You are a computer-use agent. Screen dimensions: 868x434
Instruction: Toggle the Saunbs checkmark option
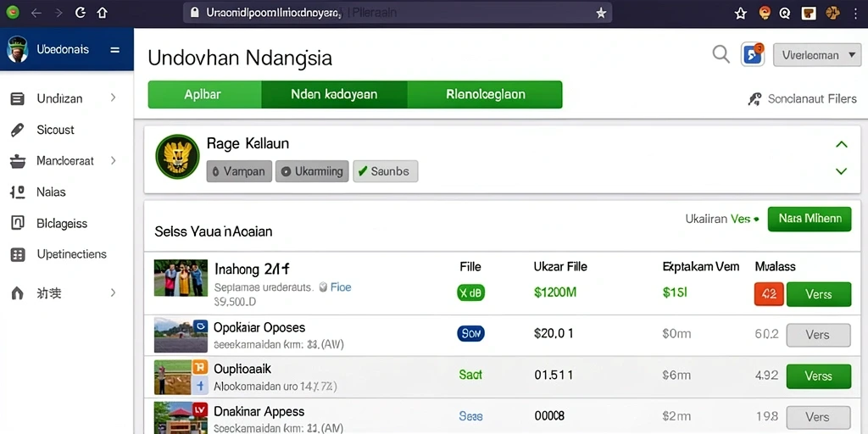[386, 171]
